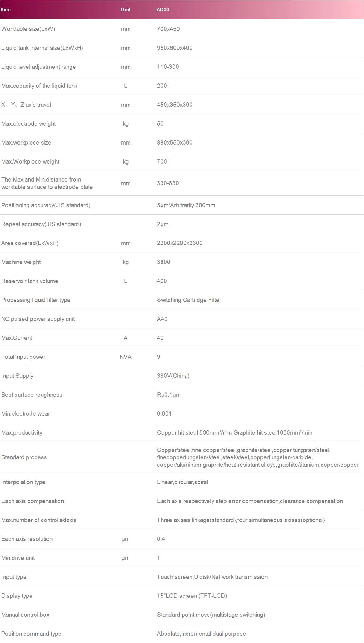Click the Each axis resolution value 0.4
The image size is (364, 643).
pyautogui.click(x=161, y=539)
